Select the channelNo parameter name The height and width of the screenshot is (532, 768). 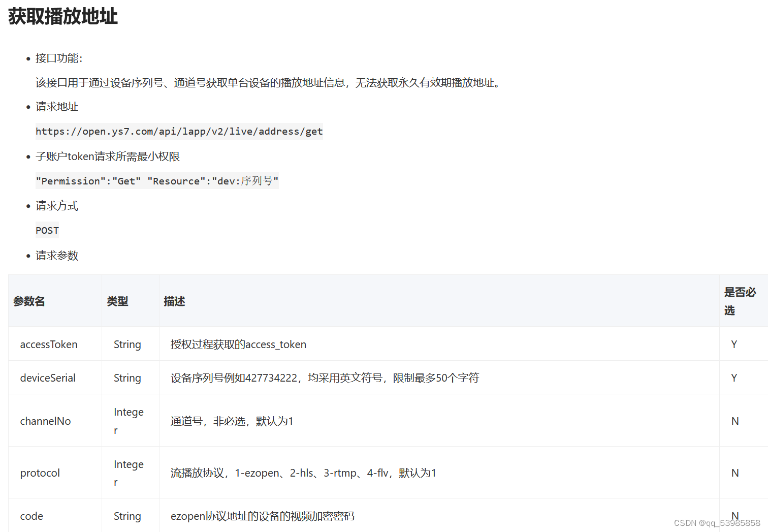click(45, 421)
